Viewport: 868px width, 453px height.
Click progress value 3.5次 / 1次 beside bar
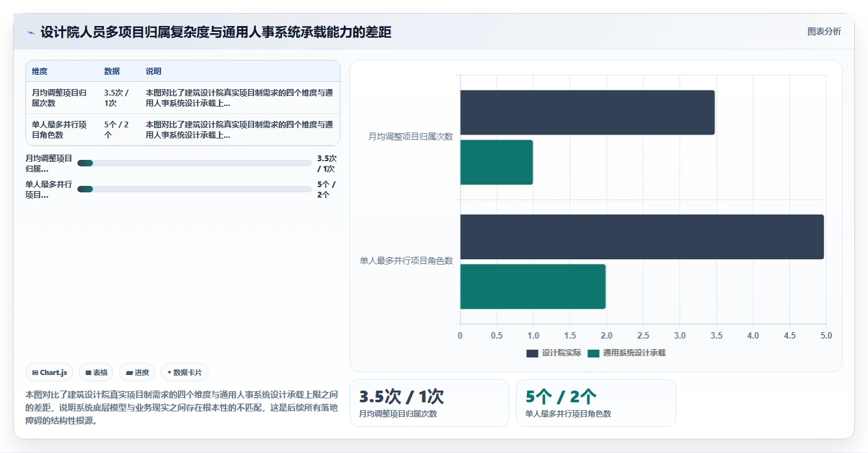[326, 163]
